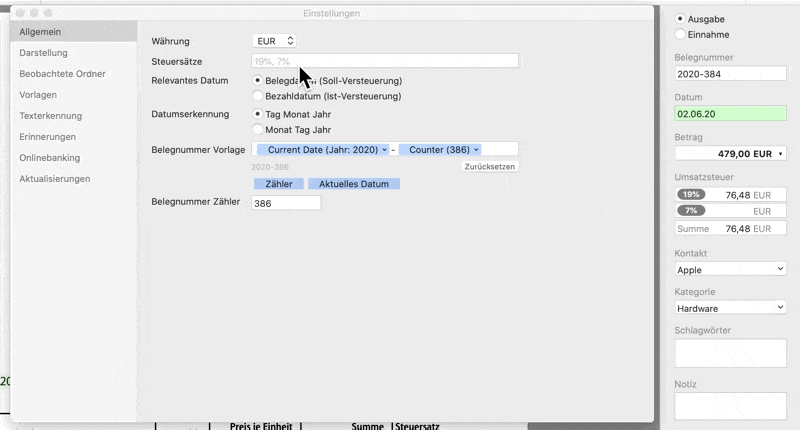Open Darstellung settings tab
The height and width of the screenshot is (430, 800).
pyautogui.click(x=44, y=52)
